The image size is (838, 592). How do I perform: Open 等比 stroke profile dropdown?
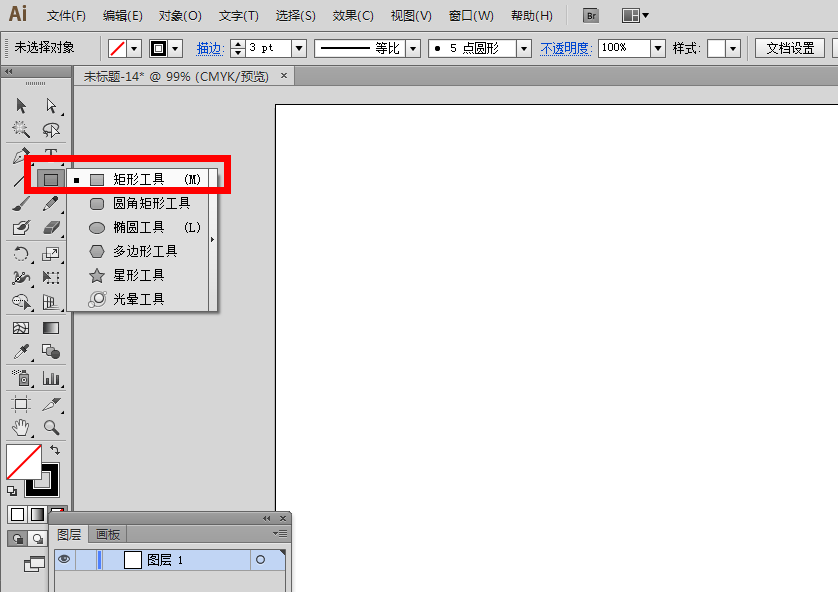pyautogui.click(x=413, y=49)
